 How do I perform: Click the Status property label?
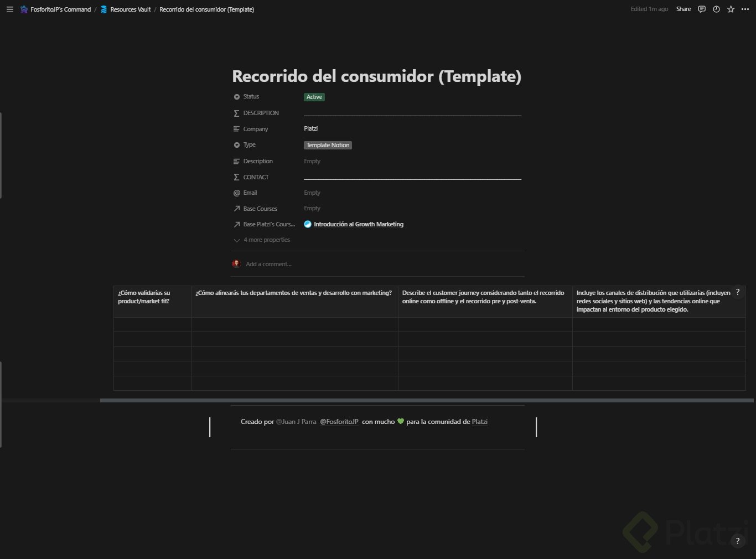(x=251, y=97)
